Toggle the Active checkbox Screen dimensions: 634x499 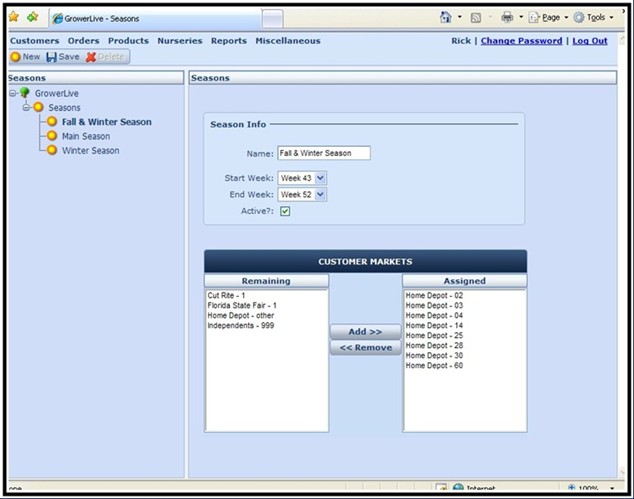[x=285, y=211]
